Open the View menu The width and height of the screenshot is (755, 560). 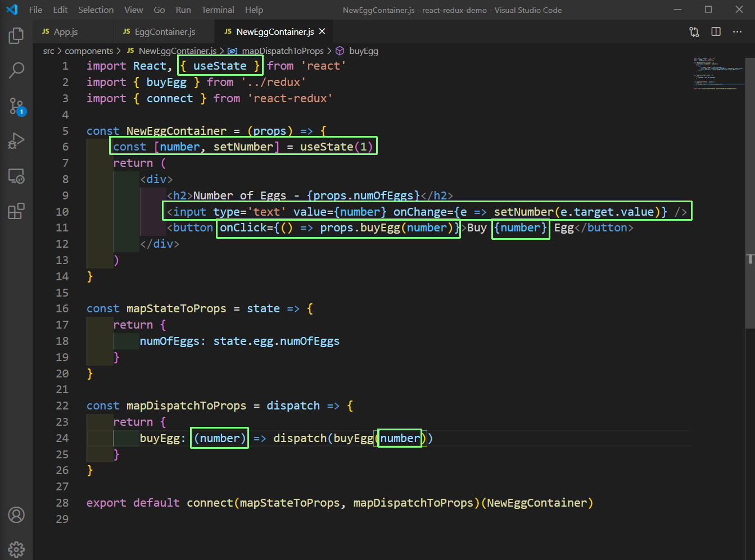(134, 10)
